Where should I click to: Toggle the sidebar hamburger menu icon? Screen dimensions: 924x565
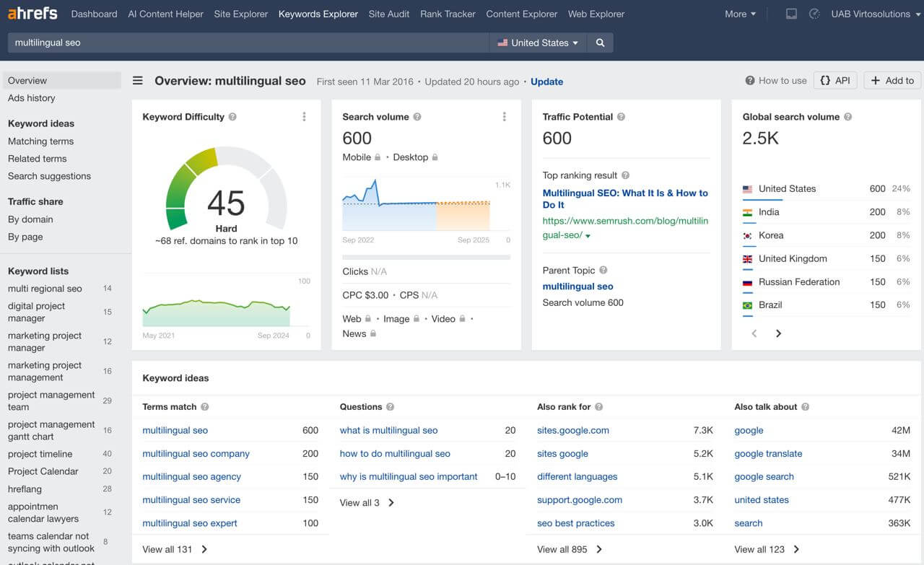[137, 81]
